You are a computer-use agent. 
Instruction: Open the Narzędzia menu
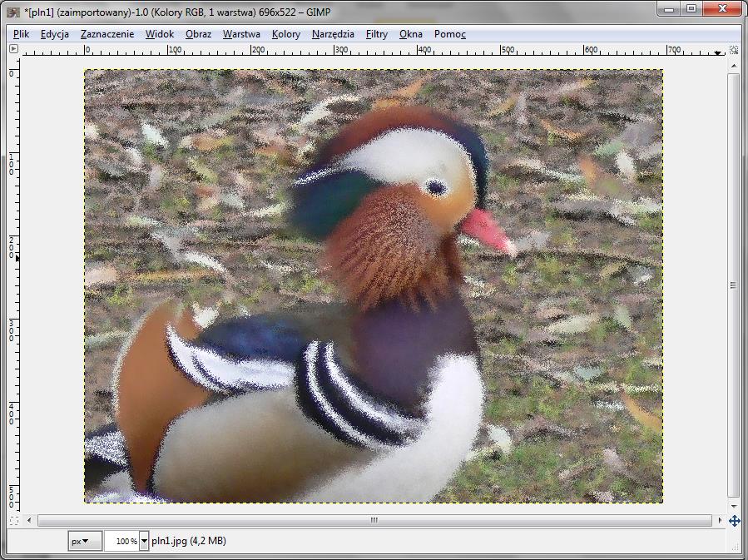click(x=333, y=34)
